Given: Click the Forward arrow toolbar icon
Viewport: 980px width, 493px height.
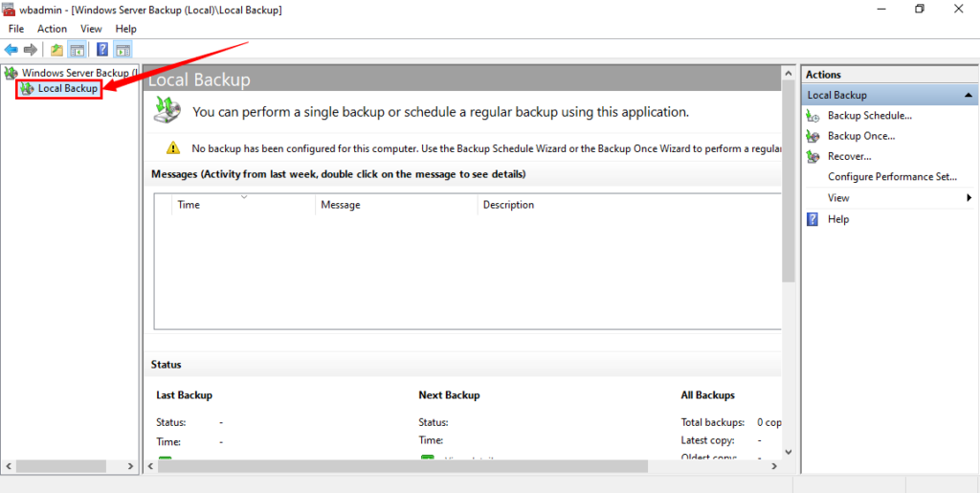Looking at the screenshot, I should [x=30, y=50].
